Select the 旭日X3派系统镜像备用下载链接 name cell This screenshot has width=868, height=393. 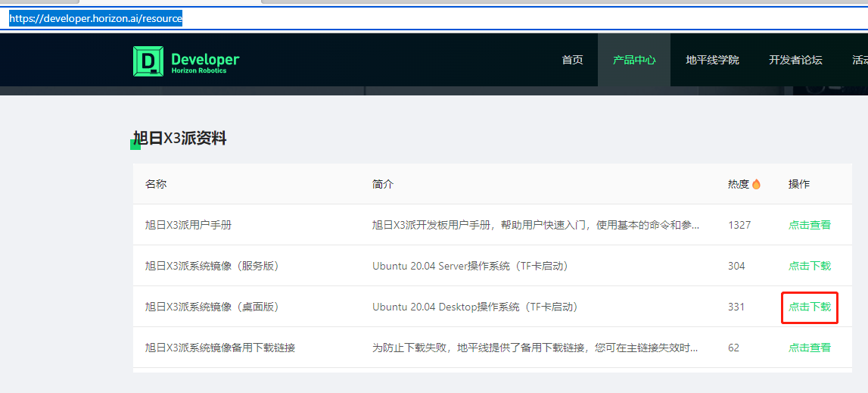[x=219, y=348]
